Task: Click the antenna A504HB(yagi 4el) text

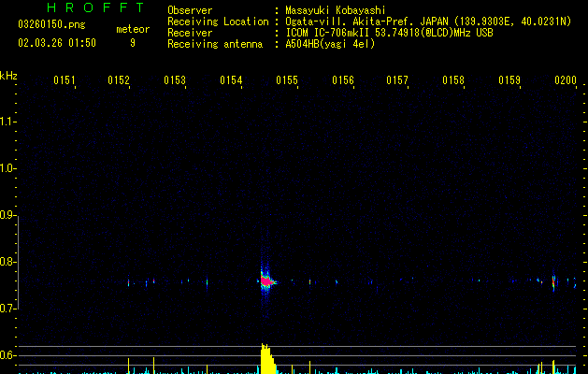Action: (x=330, y=44)
